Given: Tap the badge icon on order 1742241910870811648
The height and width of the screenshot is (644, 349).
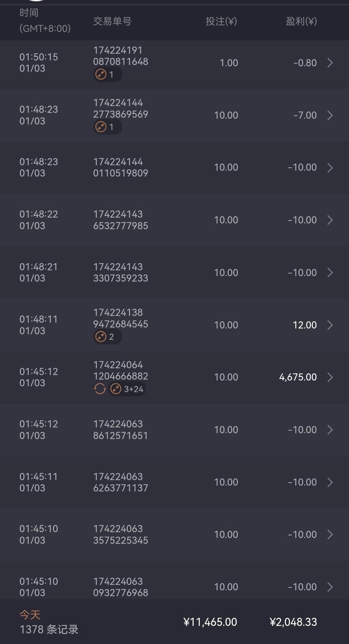Looking at the screenshot, I should tap(101, 75).
